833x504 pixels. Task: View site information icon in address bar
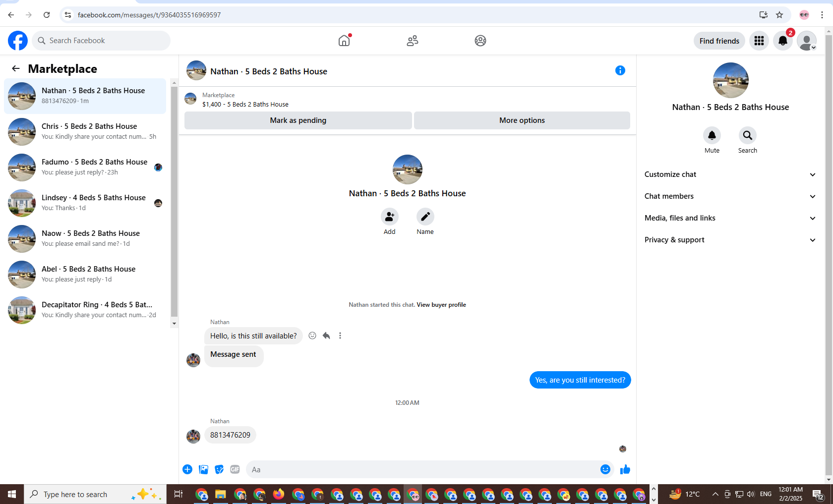point(68,15)
